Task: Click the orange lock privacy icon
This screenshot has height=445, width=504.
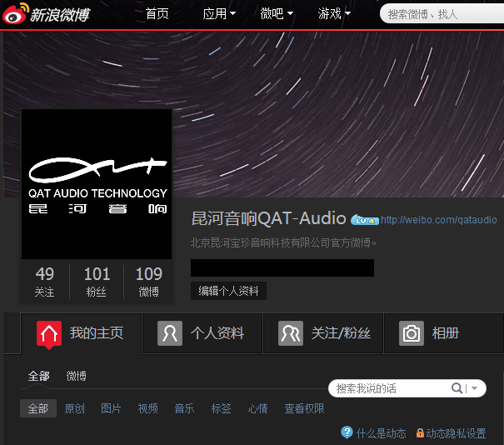Action: click(x=420, y=433)
